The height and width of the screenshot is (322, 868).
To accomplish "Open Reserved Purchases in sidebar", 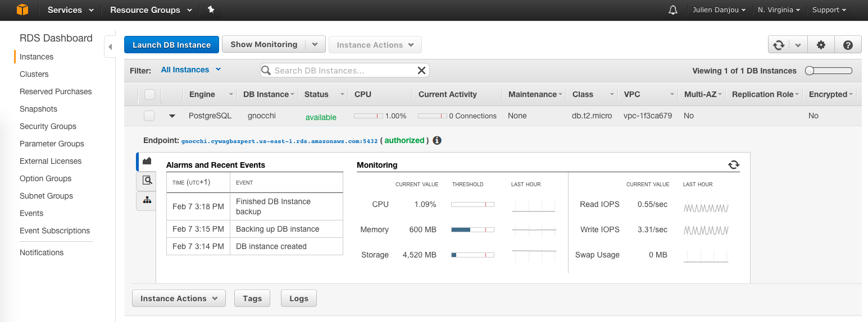I will pyautogui.click(x=56, y=91).
